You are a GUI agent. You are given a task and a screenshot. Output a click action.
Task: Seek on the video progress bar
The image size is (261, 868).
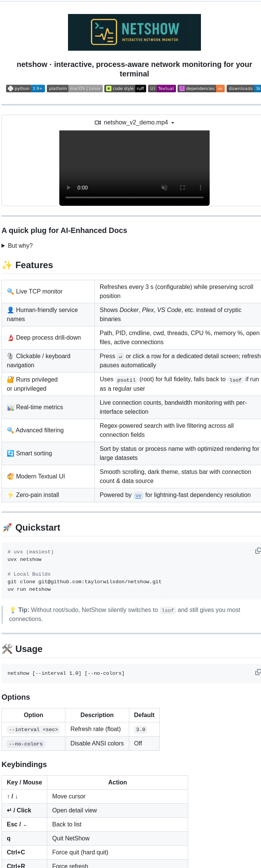(x=134, y=197)
